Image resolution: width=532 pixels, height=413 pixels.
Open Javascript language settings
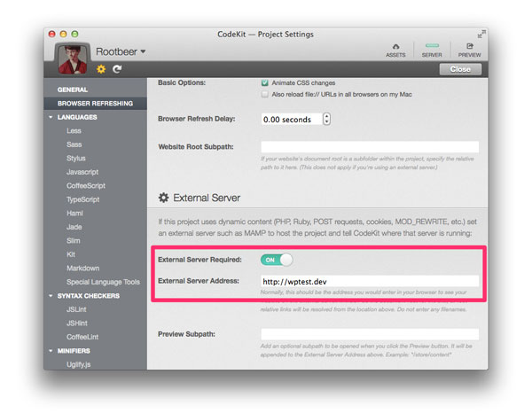(x=82, y=172)
